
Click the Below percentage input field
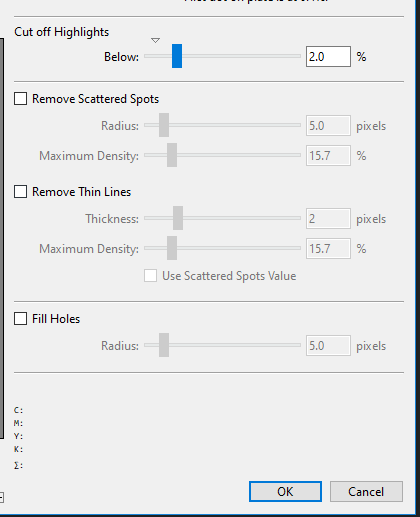coord(328,57)
